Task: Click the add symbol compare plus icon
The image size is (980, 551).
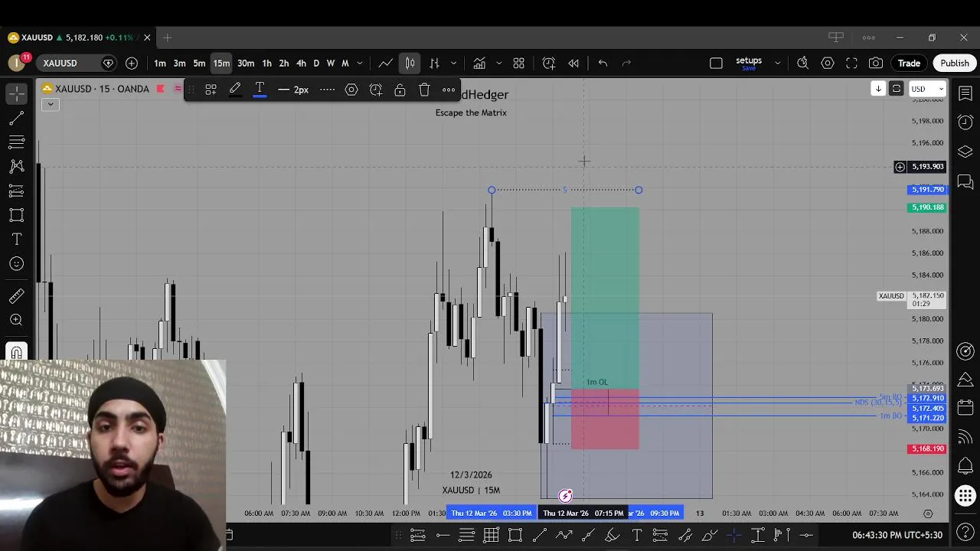Action: click(132, 63)
